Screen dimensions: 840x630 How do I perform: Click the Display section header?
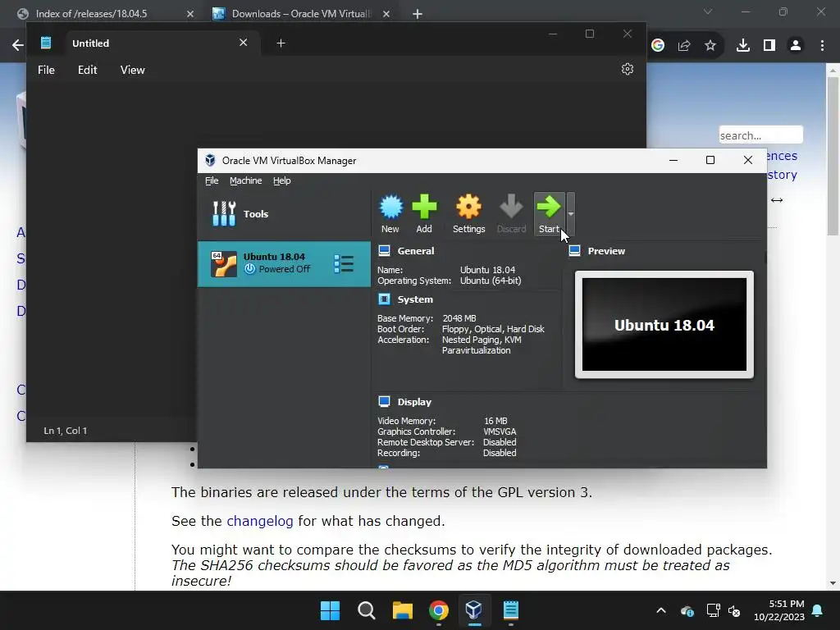(x=414, y=402)
